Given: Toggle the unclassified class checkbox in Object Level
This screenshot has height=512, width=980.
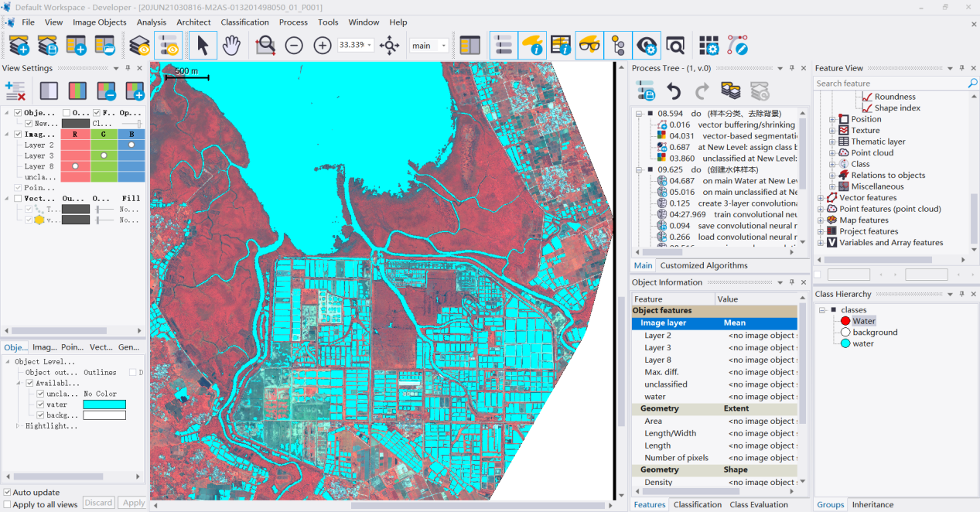Looking at the screenshot, I should [41, 394].
